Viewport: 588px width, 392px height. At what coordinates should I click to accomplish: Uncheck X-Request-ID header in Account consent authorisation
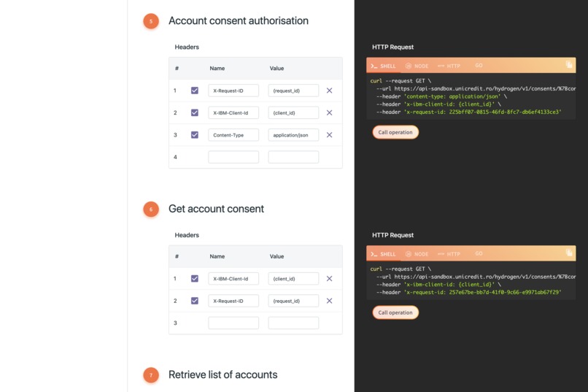195,91
